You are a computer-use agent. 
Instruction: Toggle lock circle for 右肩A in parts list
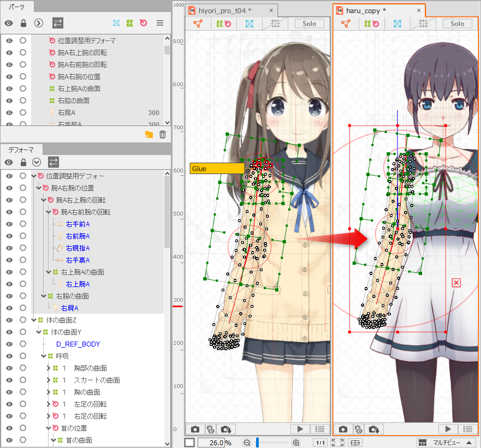[23, 112]
